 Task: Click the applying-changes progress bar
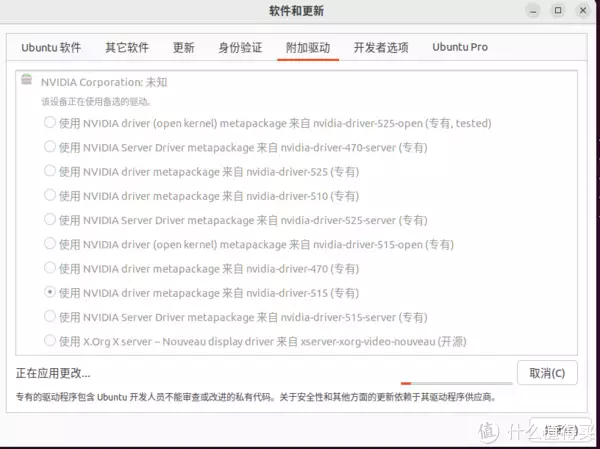tap(456, 383)
